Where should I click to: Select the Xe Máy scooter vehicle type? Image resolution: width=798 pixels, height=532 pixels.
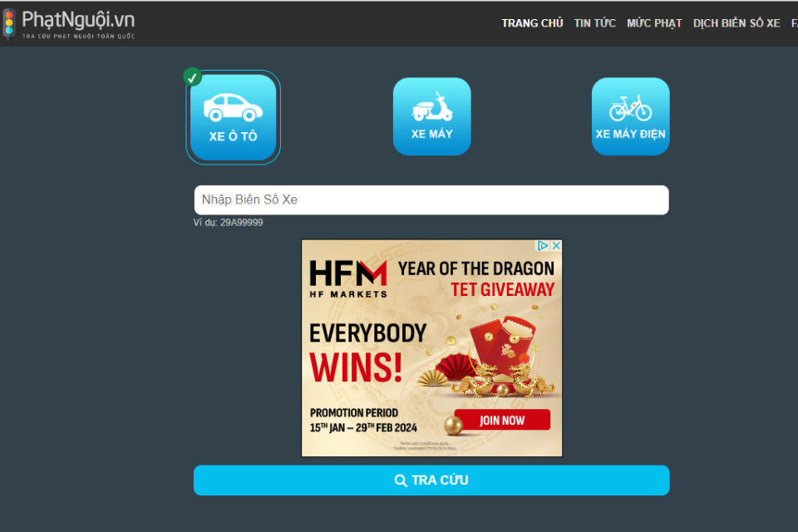[431, 116]
